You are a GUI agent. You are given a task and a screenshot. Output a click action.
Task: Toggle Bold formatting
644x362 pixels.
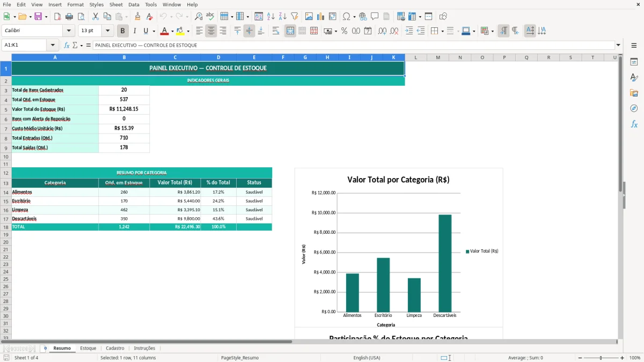[123, 31]
